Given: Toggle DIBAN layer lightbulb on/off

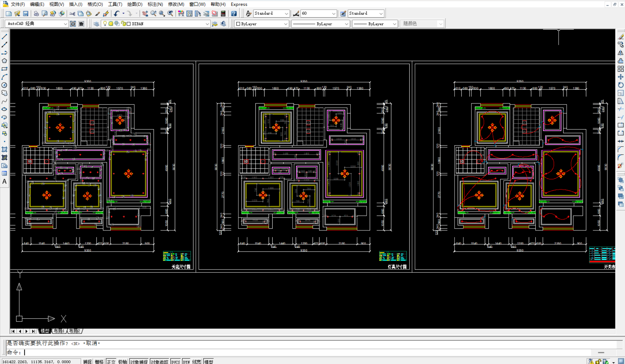Looking at the screenshot, I should (x=105, y=23).
